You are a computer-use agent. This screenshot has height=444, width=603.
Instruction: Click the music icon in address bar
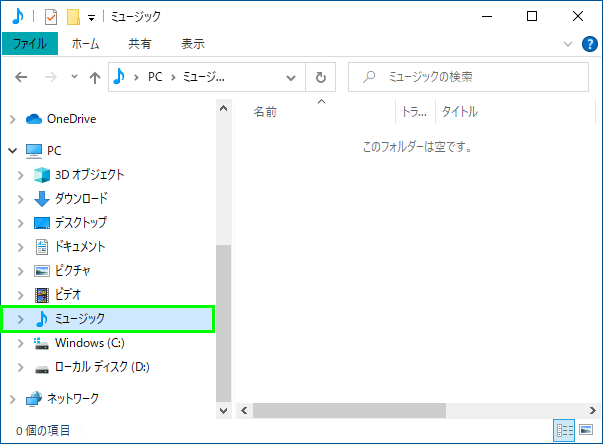coord(119,76)
